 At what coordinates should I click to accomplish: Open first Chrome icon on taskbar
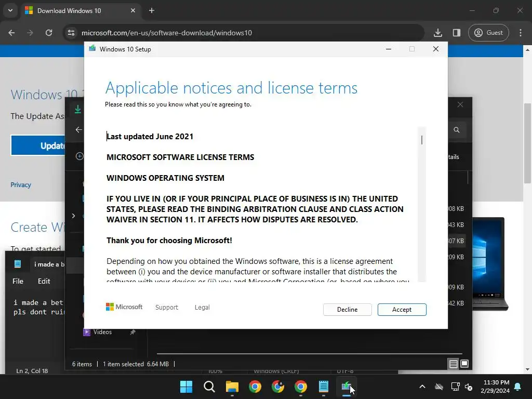pyautogui.click(x=255, y=387)
